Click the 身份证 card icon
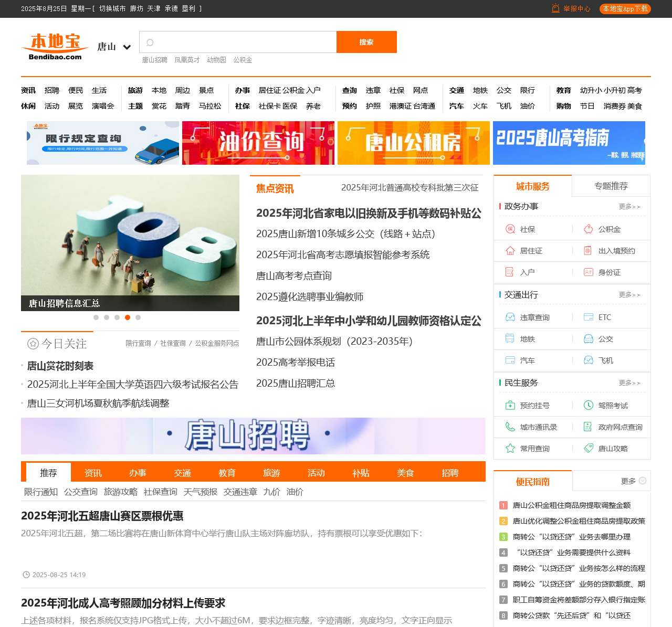Viewport: 672px width, 627px height. (x=587, y=272)
